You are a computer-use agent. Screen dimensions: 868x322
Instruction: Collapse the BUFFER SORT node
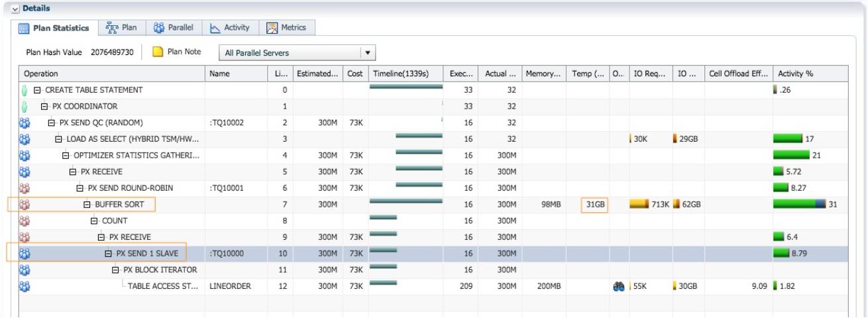[x=87, y=204]
